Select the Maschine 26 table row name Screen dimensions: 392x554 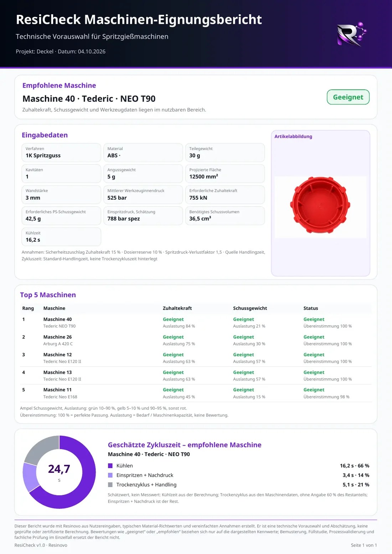pyautogui.click(x=57, y=337)
